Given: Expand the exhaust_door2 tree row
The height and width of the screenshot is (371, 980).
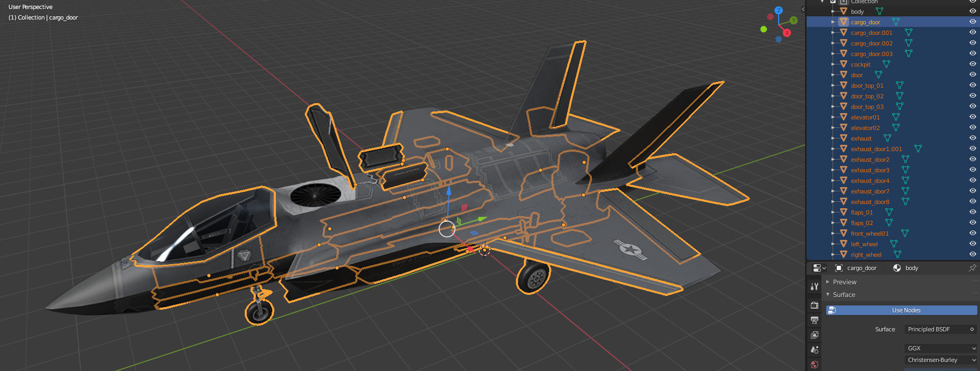Looking at the screenshot, I should 833,159.
